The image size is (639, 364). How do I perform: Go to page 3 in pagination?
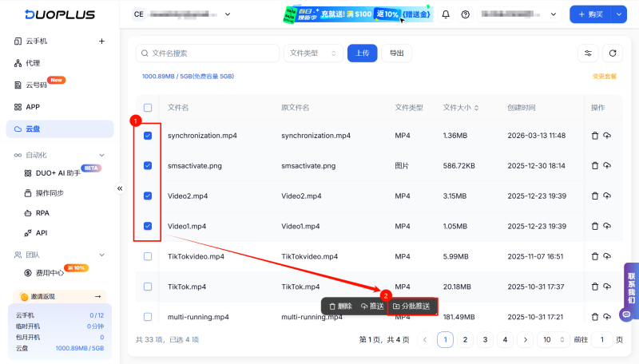tap(484, 340)
